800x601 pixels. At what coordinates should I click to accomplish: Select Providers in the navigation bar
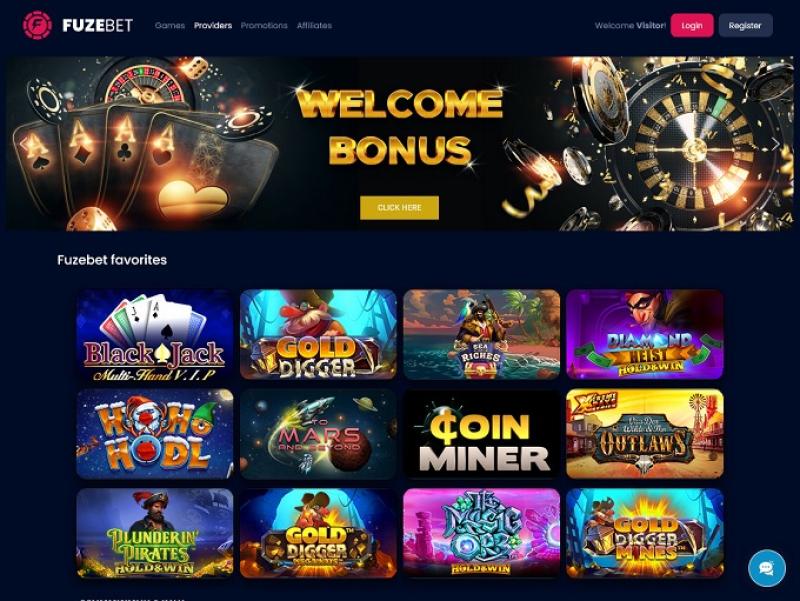click(x=213, y=26)
